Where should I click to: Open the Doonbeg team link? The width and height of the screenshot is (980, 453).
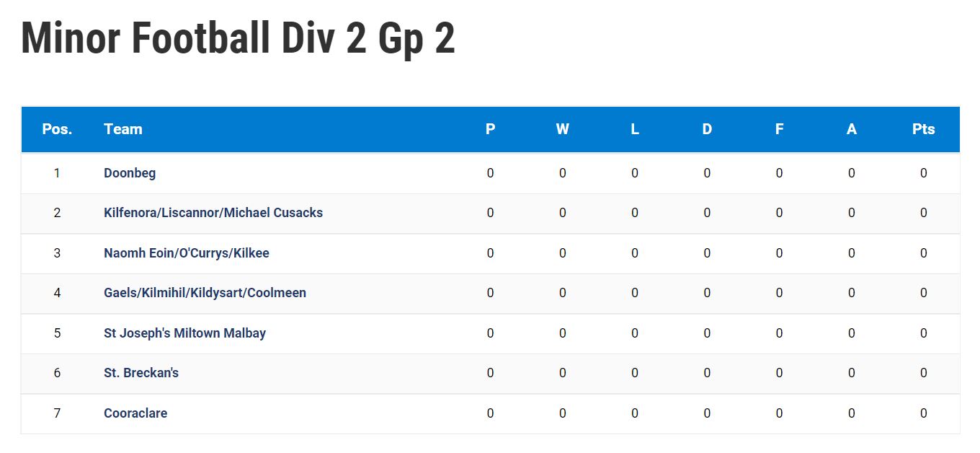click(130, 173)
